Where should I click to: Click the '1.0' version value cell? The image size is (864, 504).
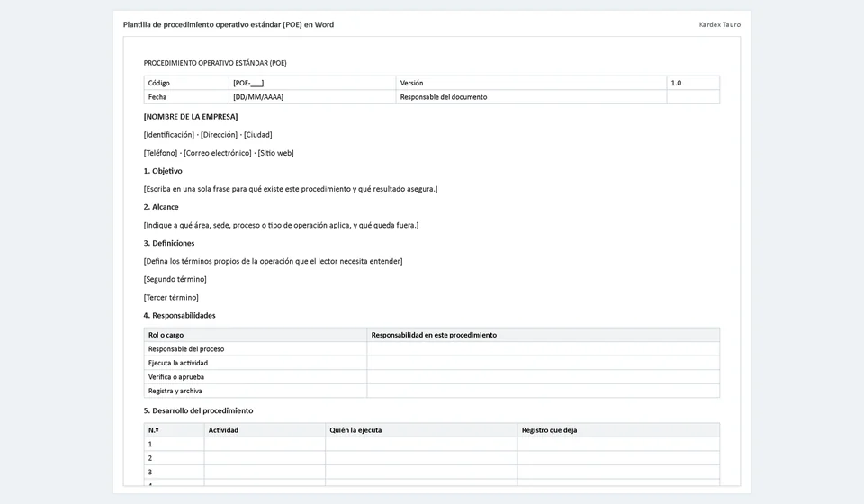pyautogui.click(x=693, y=83)
